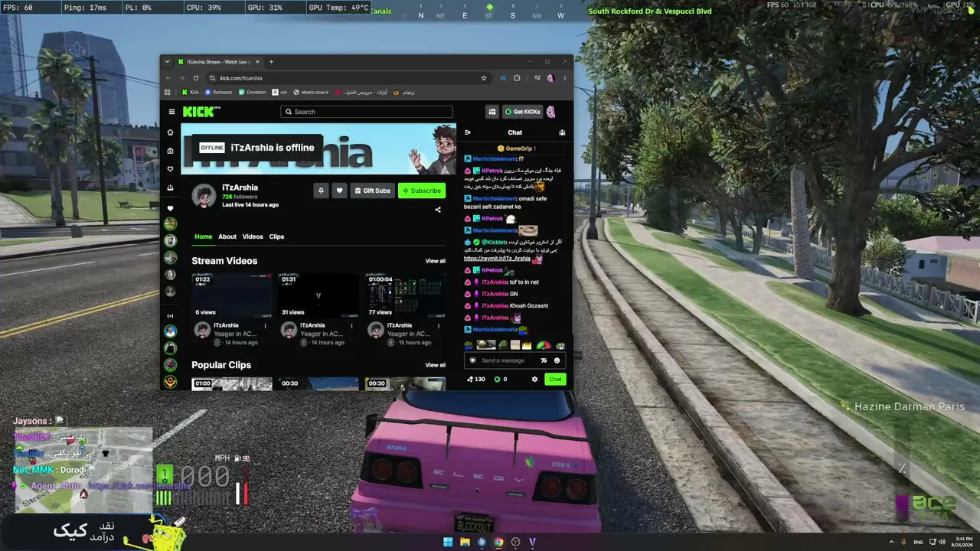
Task: Open the Clips tab
Action: pyautogui.click(x=276, y=236)
